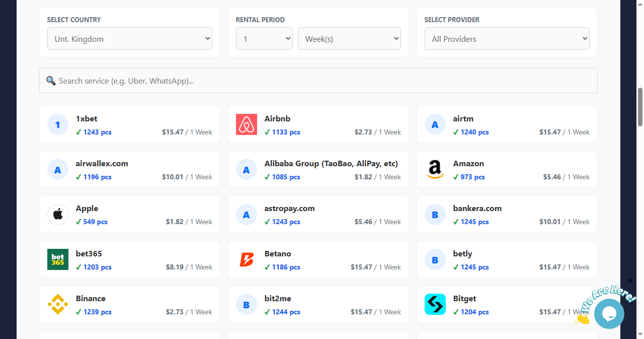Click the Apple logo icon
This screenshot has height=339, width=644.
coord(58,215)
